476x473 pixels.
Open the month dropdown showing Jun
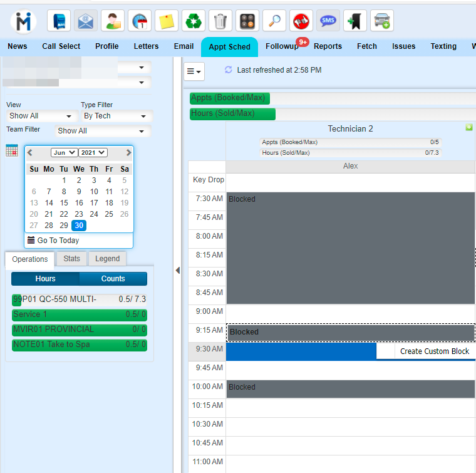point(64,152)
